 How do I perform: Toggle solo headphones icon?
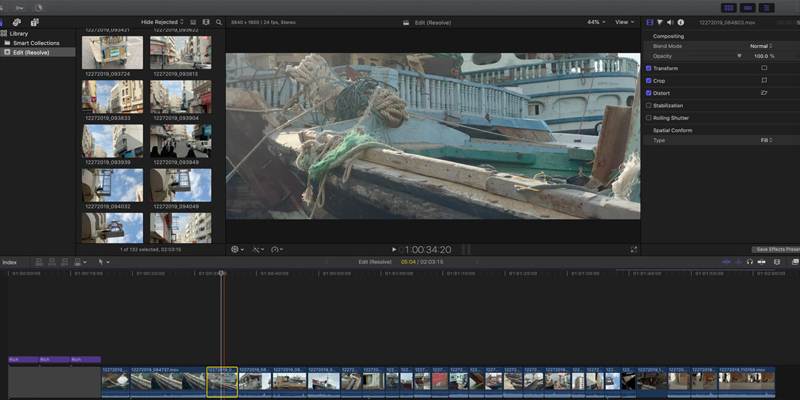click(x=749, y=262)
